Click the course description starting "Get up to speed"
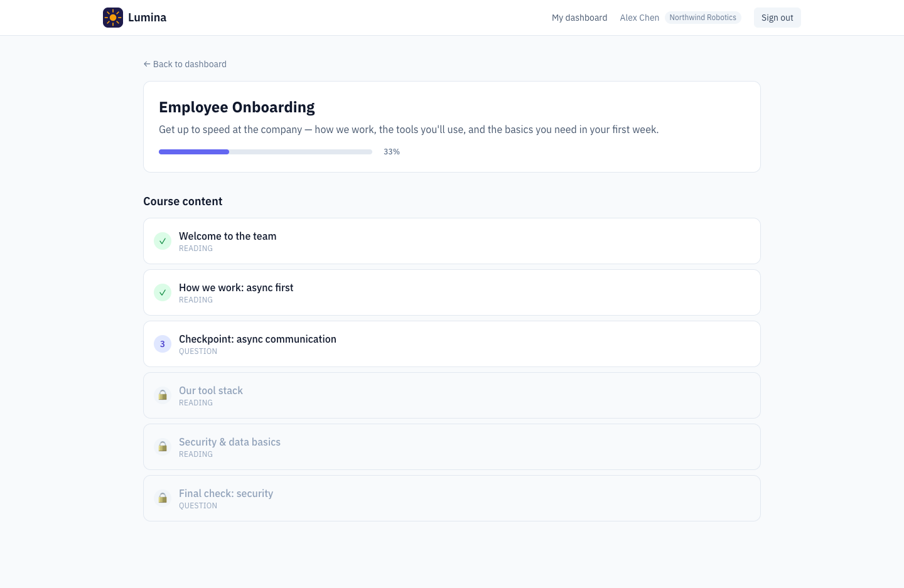Viewport: 904px width, 588px height. coord(409,129)
